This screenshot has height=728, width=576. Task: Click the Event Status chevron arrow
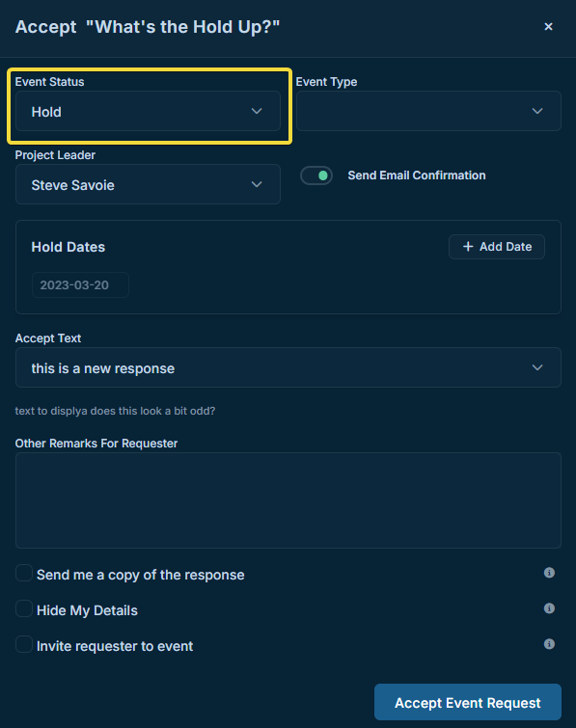point(257,111)
